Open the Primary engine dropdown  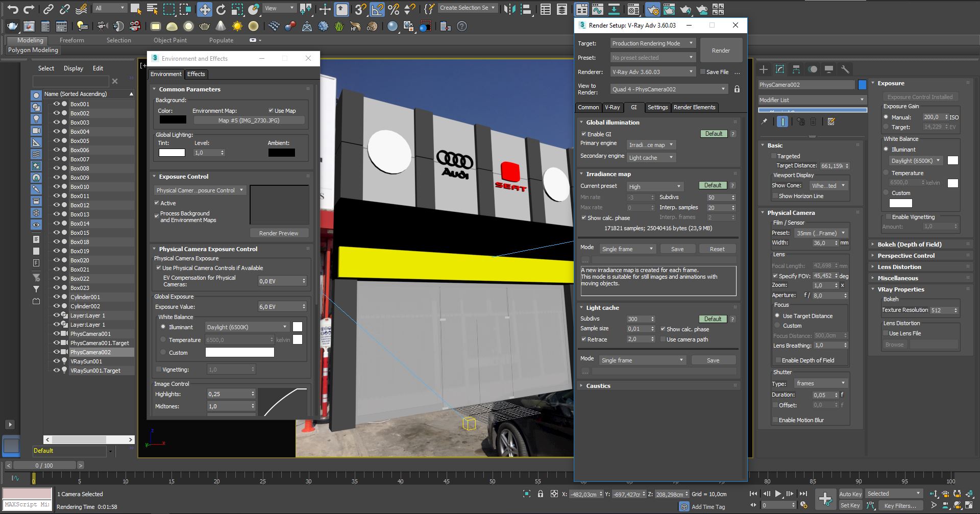pos(651,145)
